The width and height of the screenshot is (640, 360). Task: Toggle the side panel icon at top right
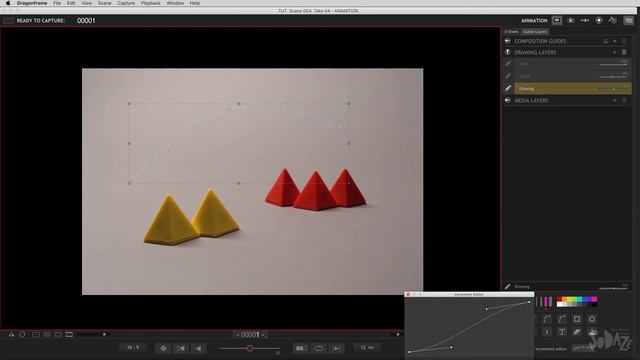[x=629, y=20]
